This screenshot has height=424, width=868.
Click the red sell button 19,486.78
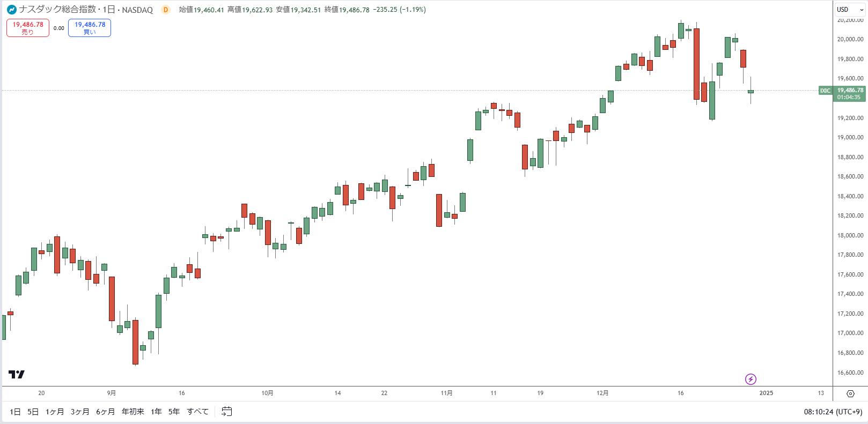tap(28, 28)
